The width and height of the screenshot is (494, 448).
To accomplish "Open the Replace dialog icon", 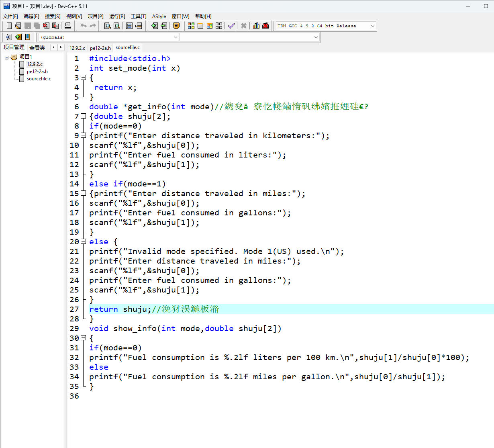I will [117, 26].
